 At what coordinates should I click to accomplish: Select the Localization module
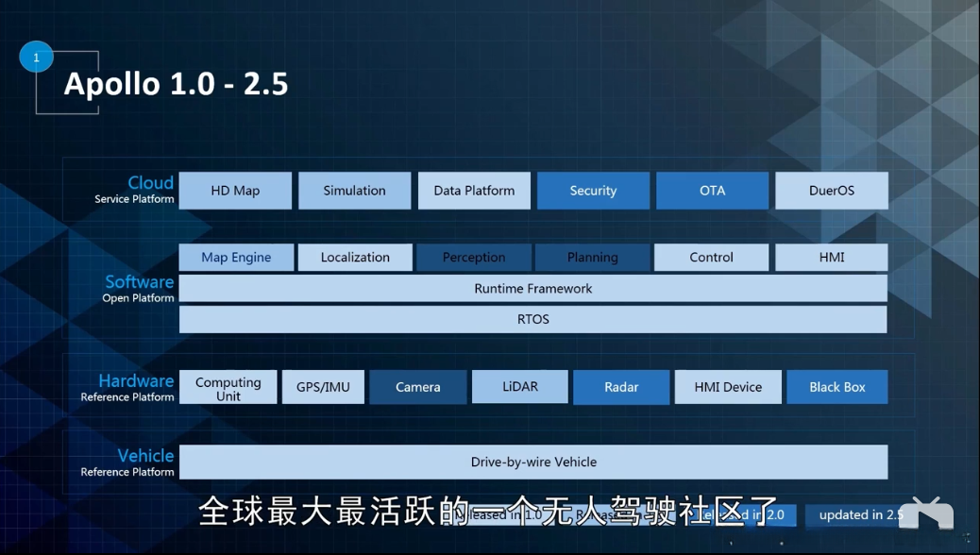[355, 258]
